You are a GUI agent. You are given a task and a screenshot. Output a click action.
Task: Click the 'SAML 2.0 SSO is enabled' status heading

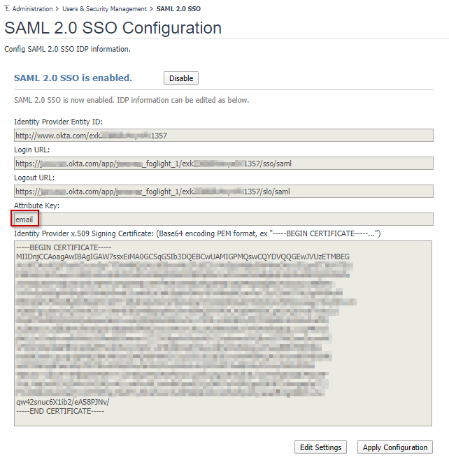[73, 78]
